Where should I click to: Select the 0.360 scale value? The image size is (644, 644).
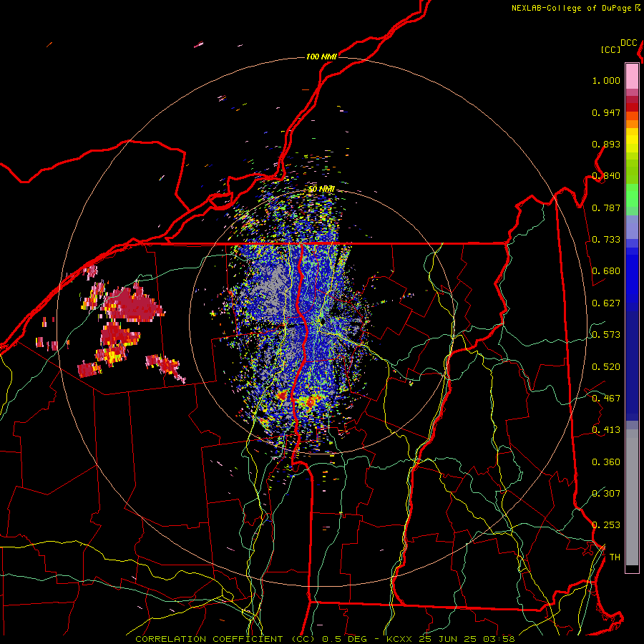[606, 462]
